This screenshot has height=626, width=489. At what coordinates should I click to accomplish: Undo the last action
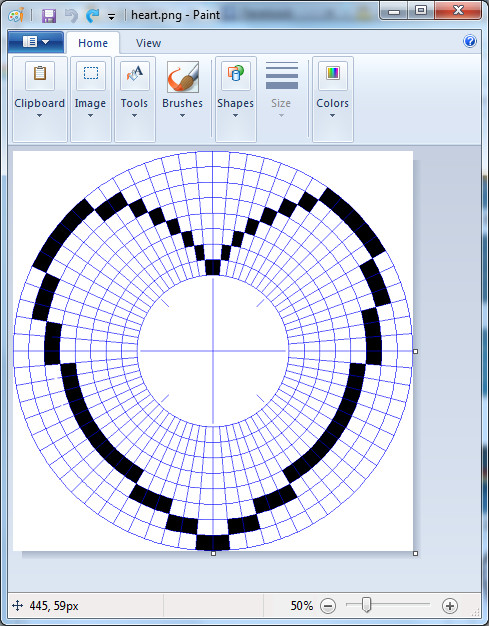pyautogui.click(x=71, y=16)
